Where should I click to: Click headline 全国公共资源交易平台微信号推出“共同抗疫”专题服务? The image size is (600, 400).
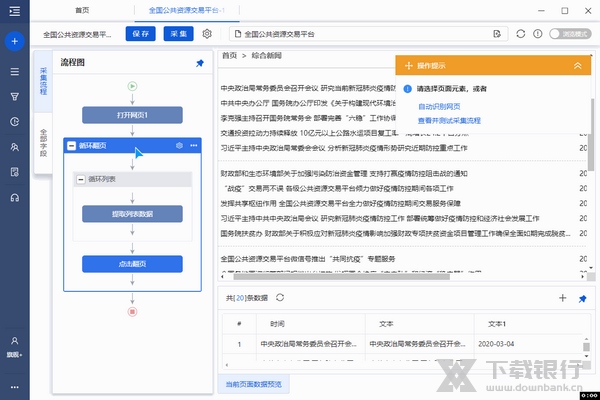pos(308,259)
